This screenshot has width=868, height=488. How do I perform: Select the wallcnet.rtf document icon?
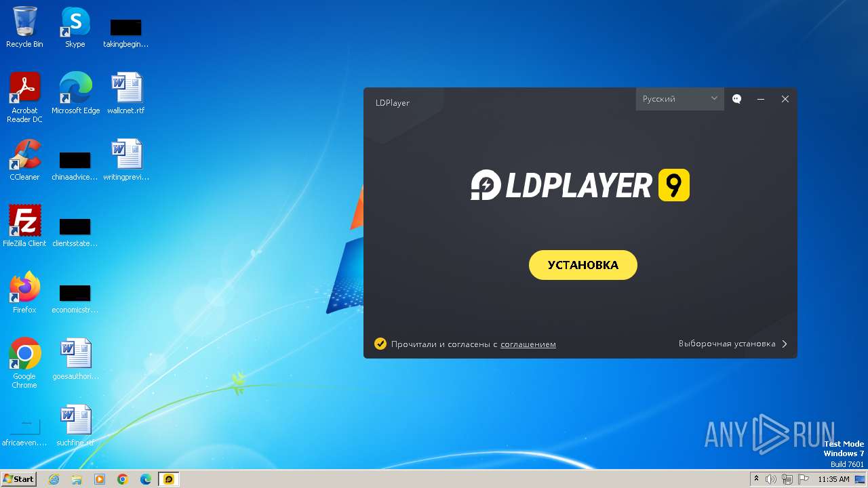pos(126,94)
